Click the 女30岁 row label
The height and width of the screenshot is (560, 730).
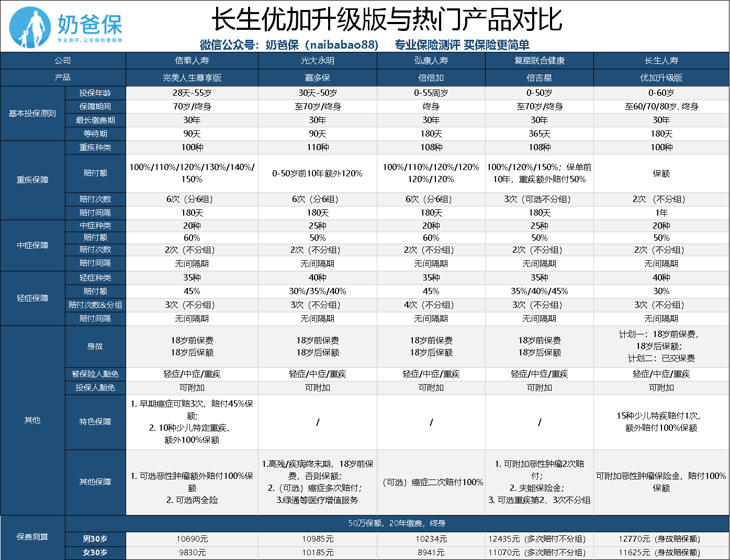coord(95,552)
